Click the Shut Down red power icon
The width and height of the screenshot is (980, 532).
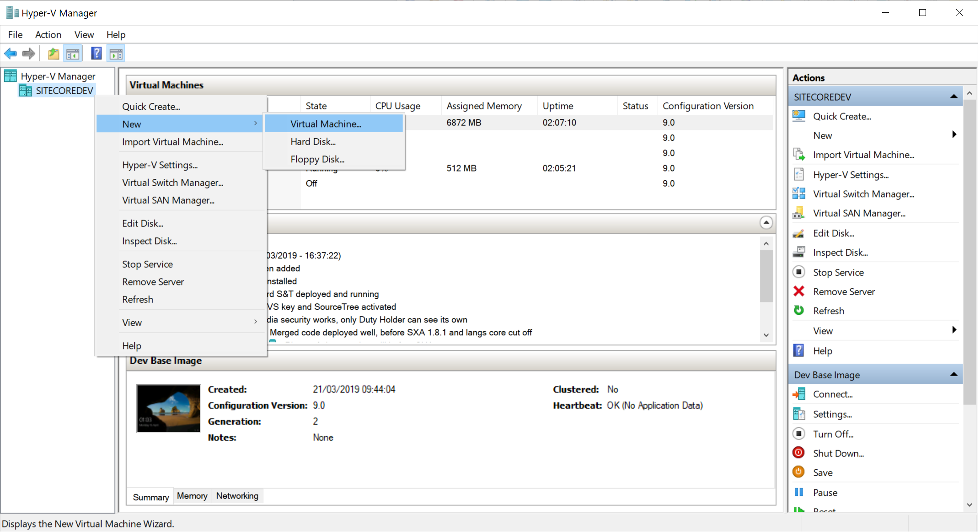click(799, 453)
